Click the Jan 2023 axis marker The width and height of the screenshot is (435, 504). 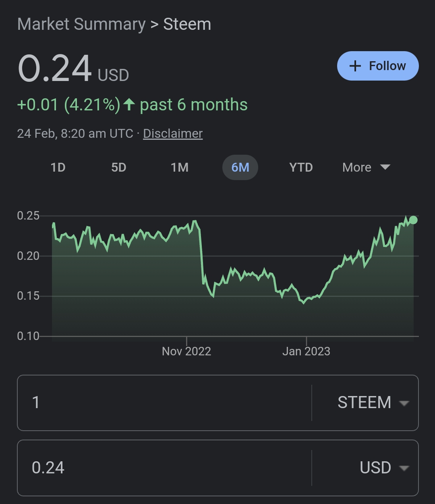tap(307, 351)
